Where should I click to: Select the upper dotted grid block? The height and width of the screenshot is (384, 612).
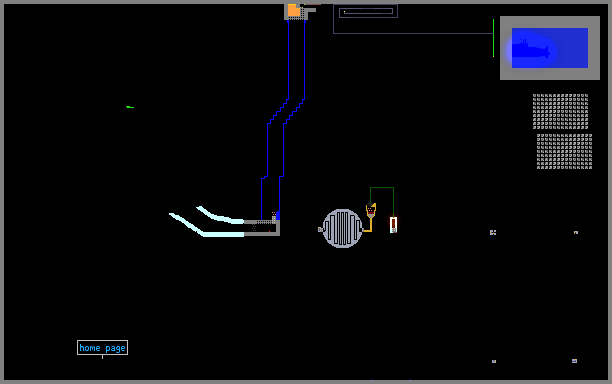(560, 111)
